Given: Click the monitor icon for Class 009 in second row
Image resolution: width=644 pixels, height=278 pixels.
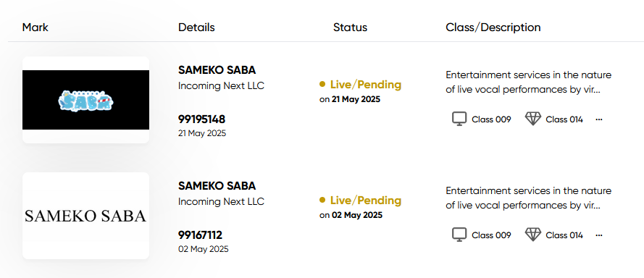Looking at the screenshot, I should 459,235.
